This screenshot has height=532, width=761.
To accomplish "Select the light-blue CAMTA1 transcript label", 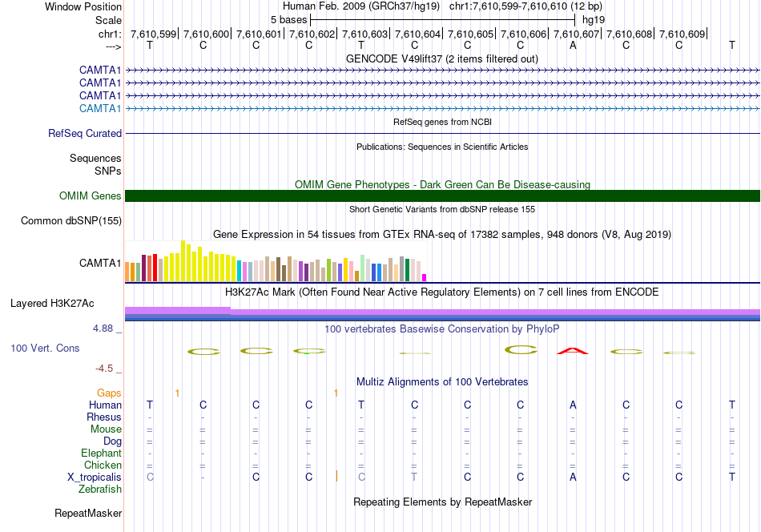I will pyautogui.click(x=100, y=108).
